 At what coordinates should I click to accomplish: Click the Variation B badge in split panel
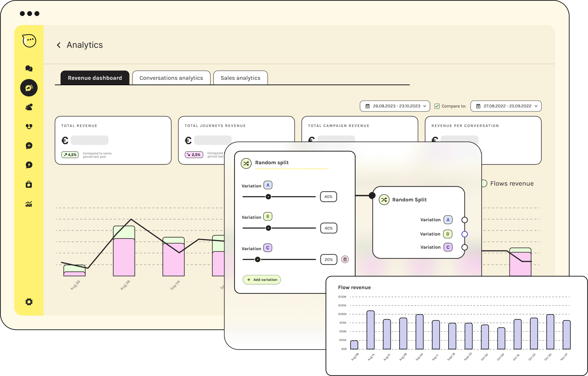(x=268, y=216)
